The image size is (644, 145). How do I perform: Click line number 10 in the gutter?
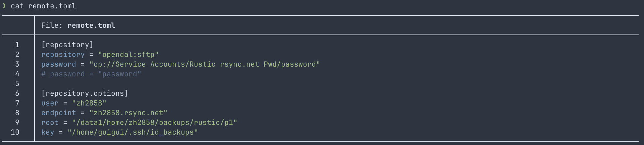point(15,132)
